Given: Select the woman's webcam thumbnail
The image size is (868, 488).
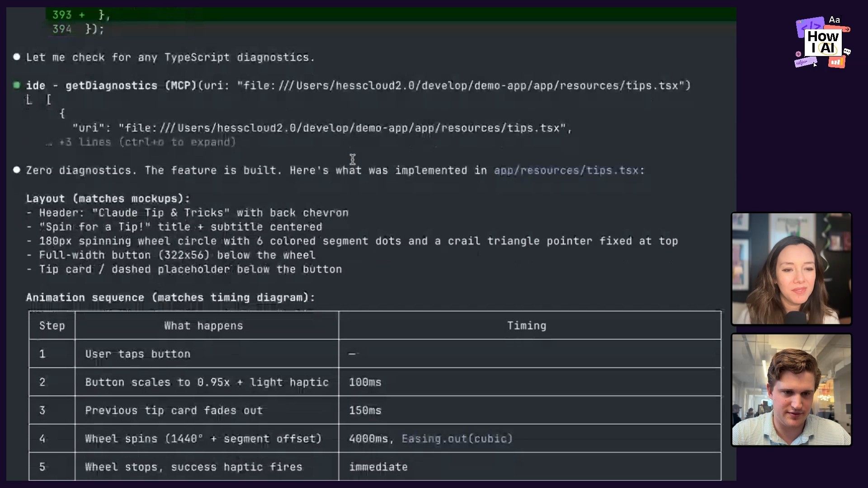Looking at the screenshot, I should coord(791,269).
